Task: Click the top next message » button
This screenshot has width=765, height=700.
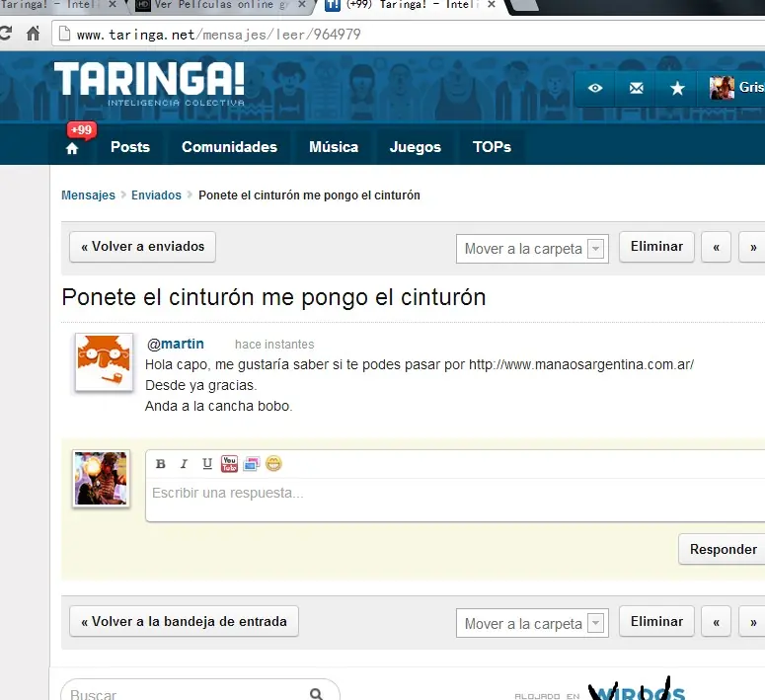Action: tap(753, 247)
